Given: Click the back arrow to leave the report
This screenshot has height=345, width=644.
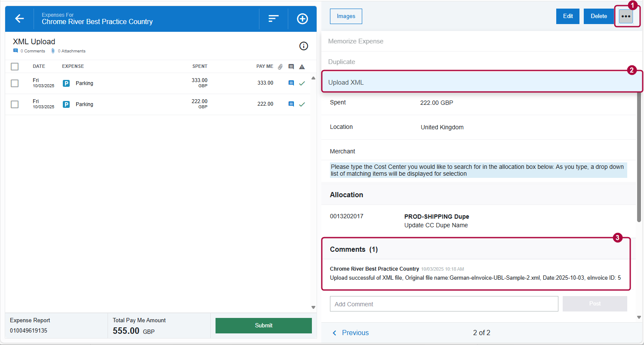Looking at the screenshot, I should coord(19,18).
